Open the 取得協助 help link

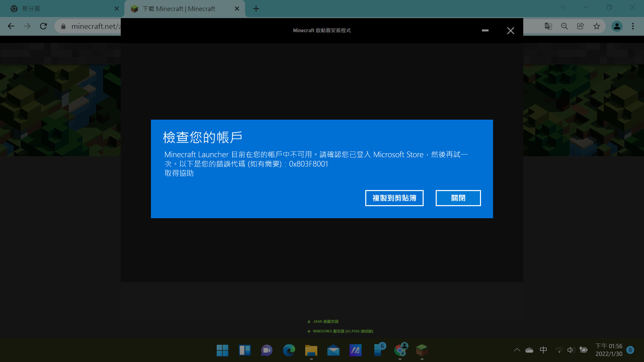click(x=179, y=173)
